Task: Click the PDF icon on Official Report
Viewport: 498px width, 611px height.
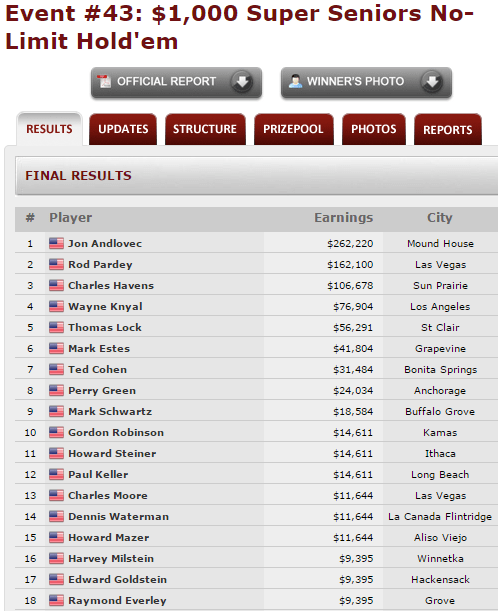Action: click(104, 81)
